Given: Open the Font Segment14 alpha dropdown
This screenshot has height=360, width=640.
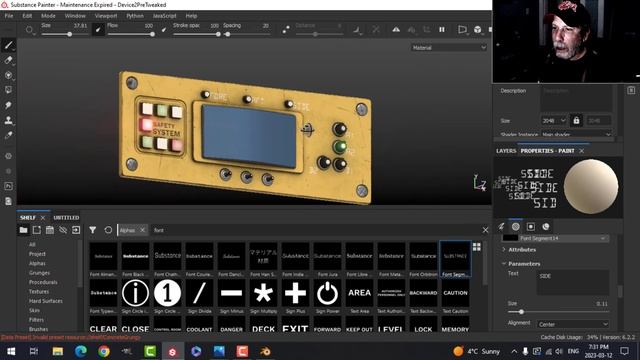Looking at the screenshot, I should pos(562,238).
